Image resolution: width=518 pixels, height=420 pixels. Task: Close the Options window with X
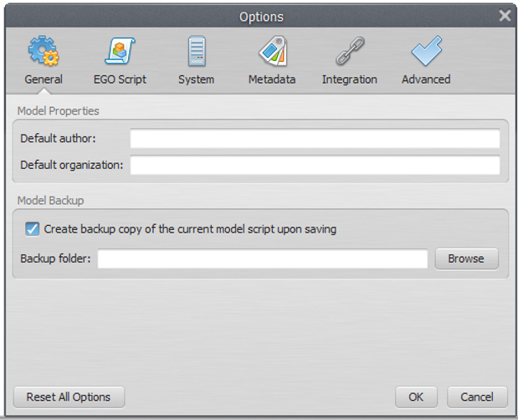click(505, 16)
